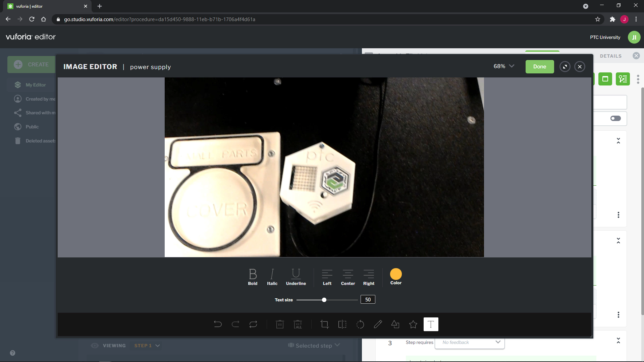Close the Image Editor dialog
644x362 pixels.
point(580,67)
